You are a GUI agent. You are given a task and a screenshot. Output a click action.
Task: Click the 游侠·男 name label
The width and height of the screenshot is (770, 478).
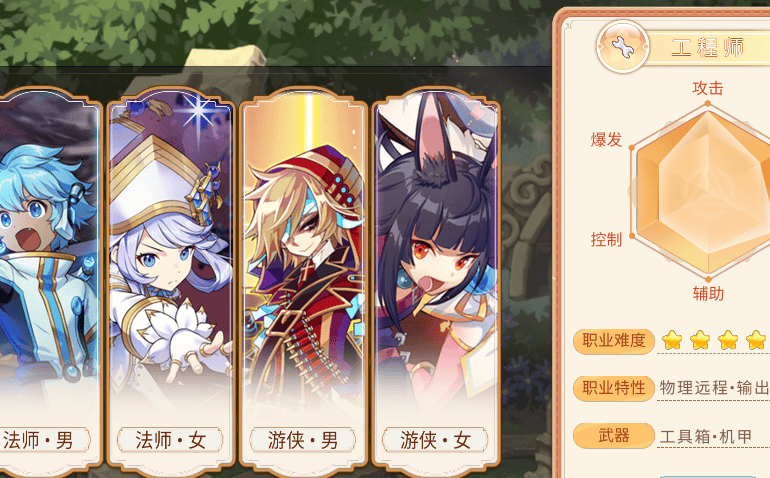coord(303,440)
